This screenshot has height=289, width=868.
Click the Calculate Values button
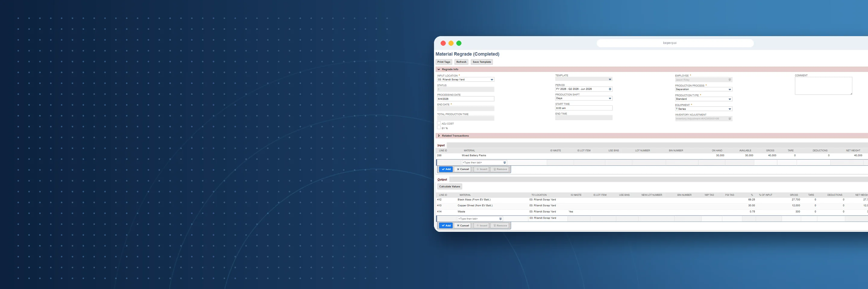point(449,186)
